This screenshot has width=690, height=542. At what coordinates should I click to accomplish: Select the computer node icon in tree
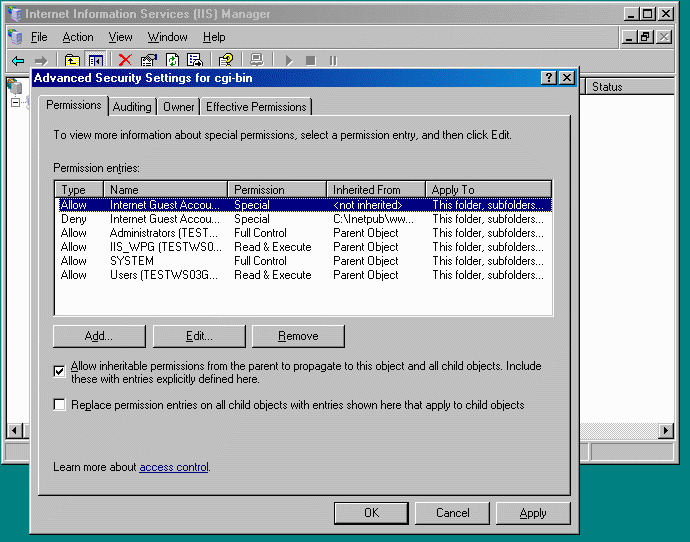[15, 87]
